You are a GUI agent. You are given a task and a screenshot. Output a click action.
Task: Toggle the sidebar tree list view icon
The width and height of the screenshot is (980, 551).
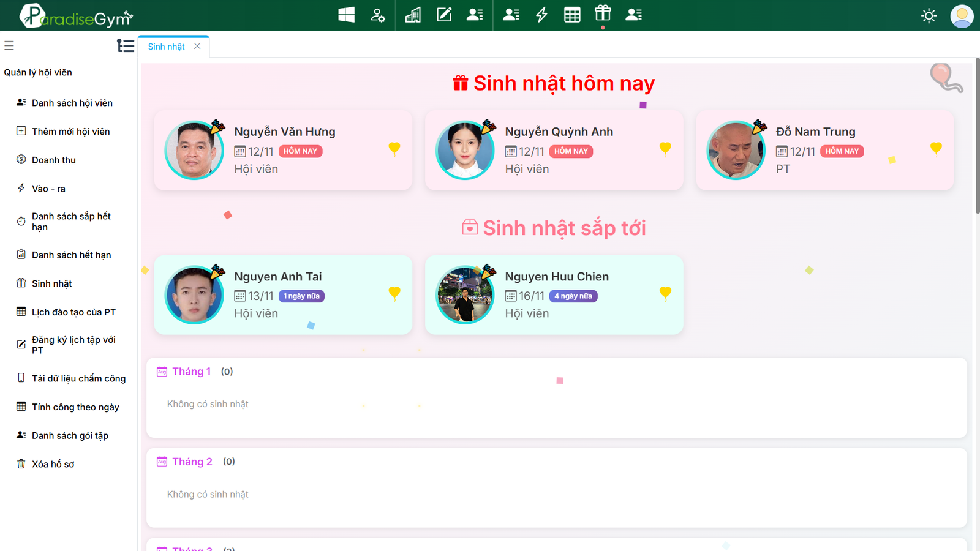click(x=126, y=46)
